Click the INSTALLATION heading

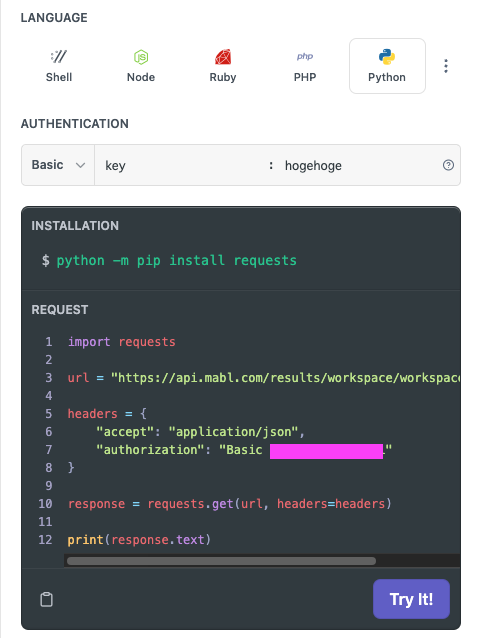(x=75, y=226)
